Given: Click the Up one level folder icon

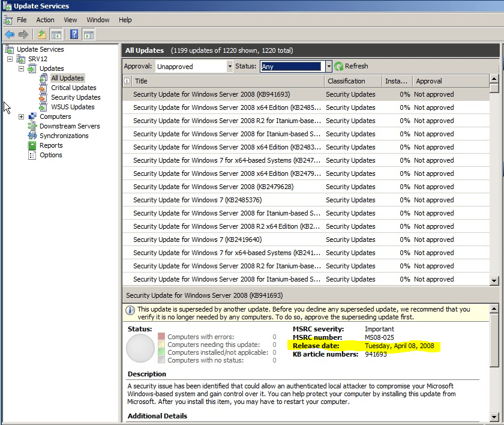Looking at the screenshot, I should coord(42,34).
